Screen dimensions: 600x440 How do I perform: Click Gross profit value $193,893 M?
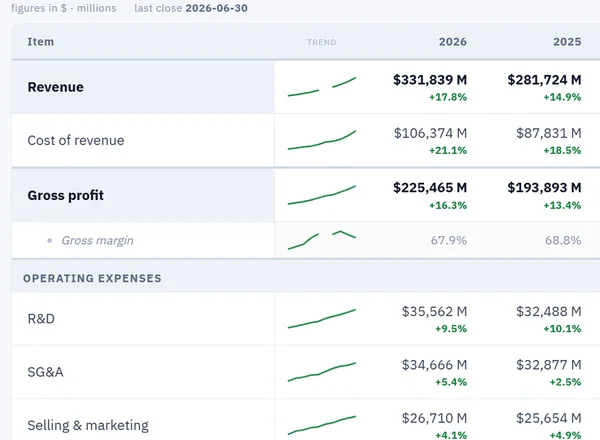click(x=544, y=188)
